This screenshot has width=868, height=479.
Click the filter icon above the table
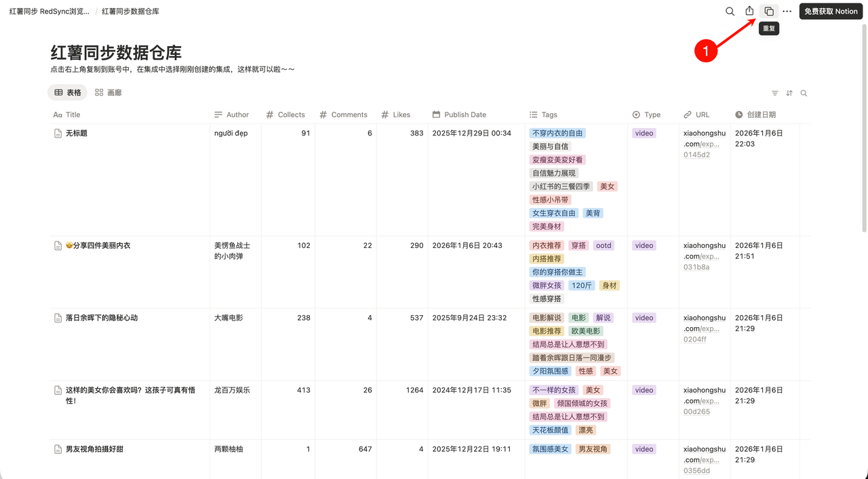(x=774, y=93)
